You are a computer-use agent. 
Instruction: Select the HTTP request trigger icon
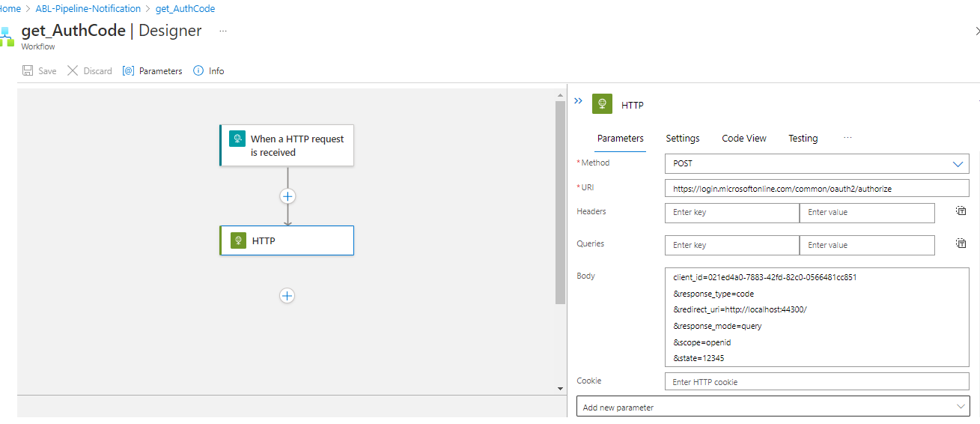[x=237, y=139]
